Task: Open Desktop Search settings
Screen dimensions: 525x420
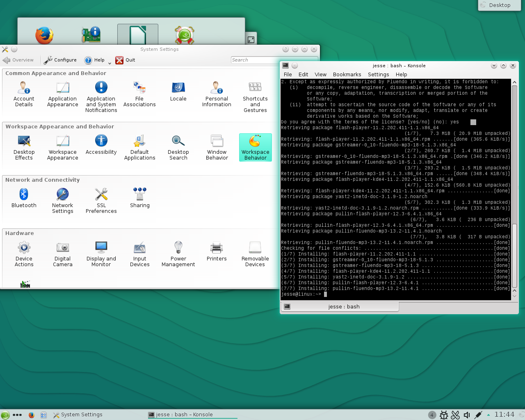Action: (178, 147)
